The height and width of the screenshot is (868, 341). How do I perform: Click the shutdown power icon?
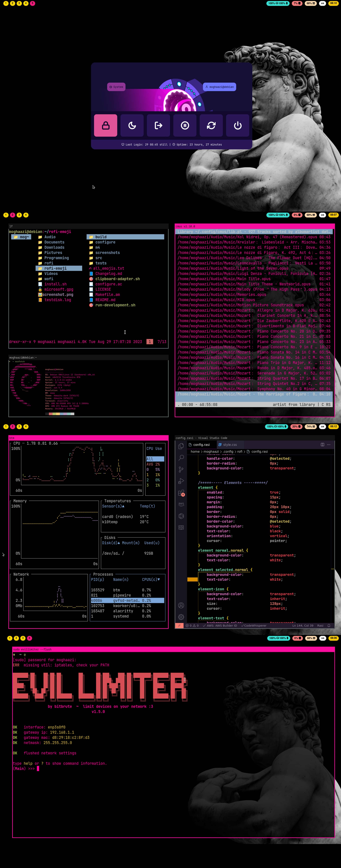[x=238, y=125]
